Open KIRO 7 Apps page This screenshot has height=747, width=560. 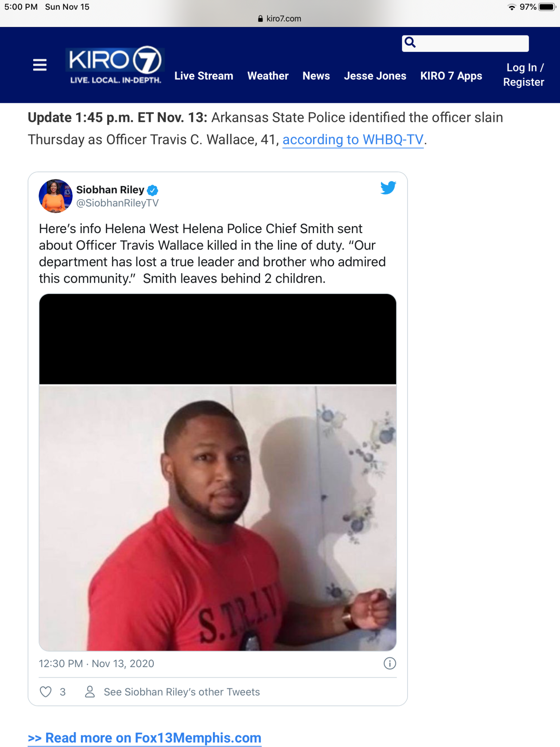pyautogui.click(x=451, y=76)
